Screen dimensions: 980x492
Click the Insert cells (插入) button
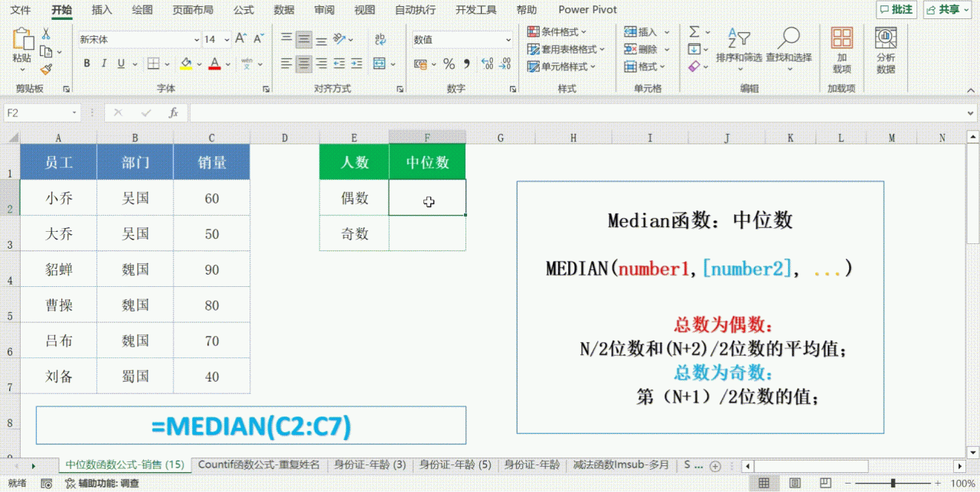(x=646, y=32)
